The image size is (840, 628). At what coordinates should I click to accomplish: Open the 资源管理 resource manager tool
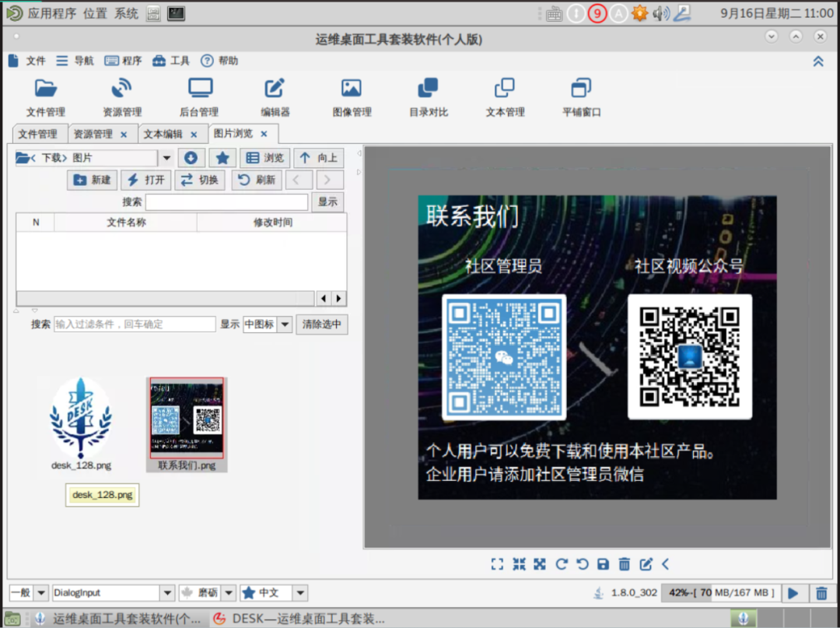point(122,97)
